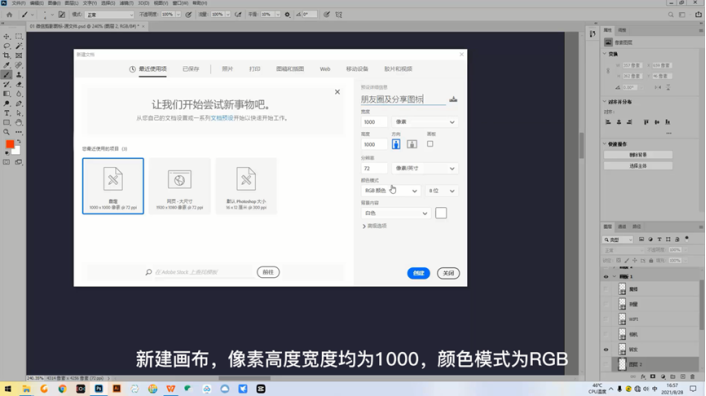
Task: Click the blue Create button
Action: coord(418,273)
